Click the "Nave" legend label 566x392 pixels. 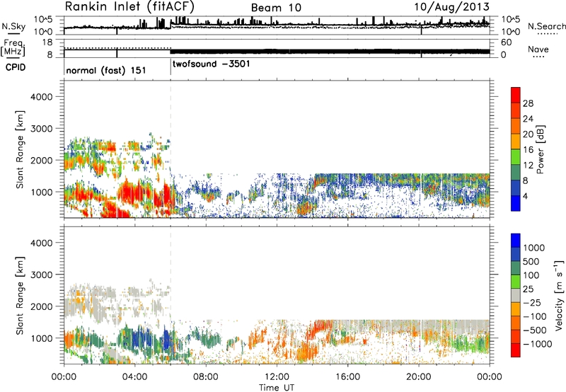538,50
